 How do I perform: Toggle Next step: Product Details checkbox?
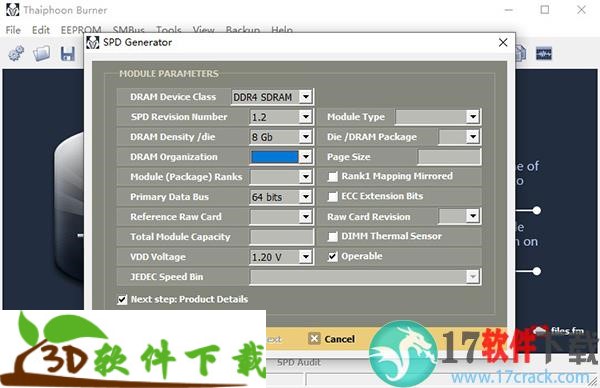(x=122, y=299)
